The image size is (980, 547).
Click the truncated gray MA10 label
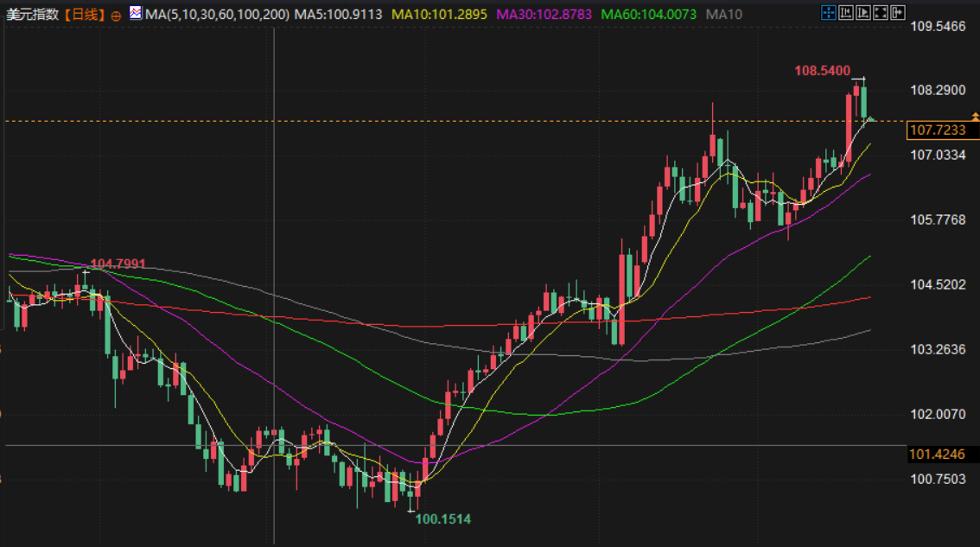[723, 15]
